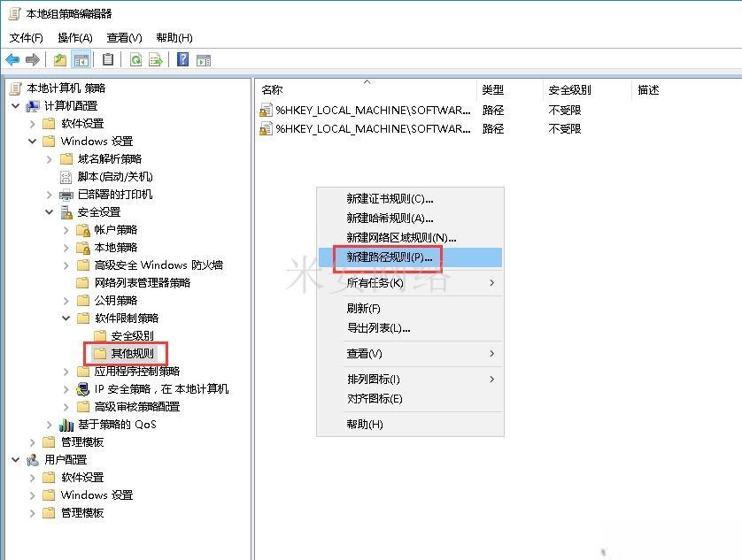Choose 新建证书规则(C)... from context menu
The width and height of the screenshot is (742, 560).
tap(410, 199)
